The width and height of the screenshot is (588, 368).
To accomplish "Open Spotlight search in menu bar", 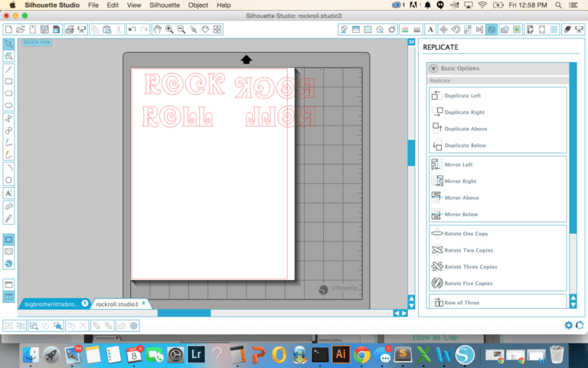I will (x=558, y=5).
